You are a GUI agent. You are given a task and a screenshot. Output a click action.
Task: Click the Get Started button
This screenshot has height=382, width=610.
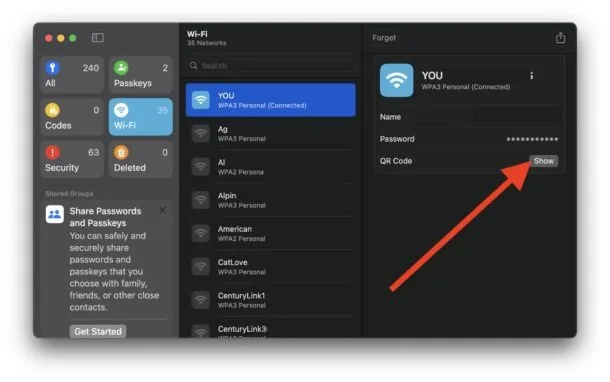98,331
